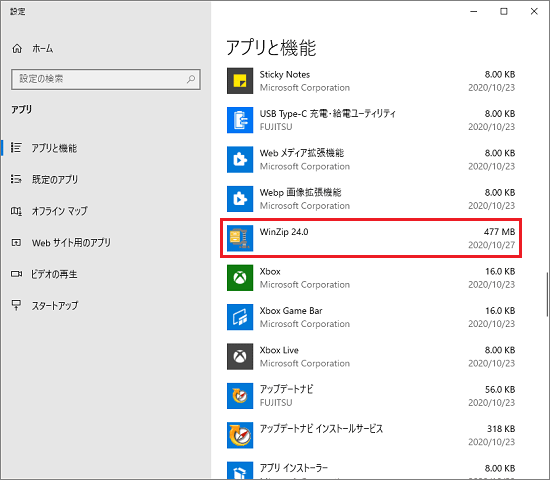Click the 2020/10/27 install date
Screen dimensions: 550x480
pos(491,245)
